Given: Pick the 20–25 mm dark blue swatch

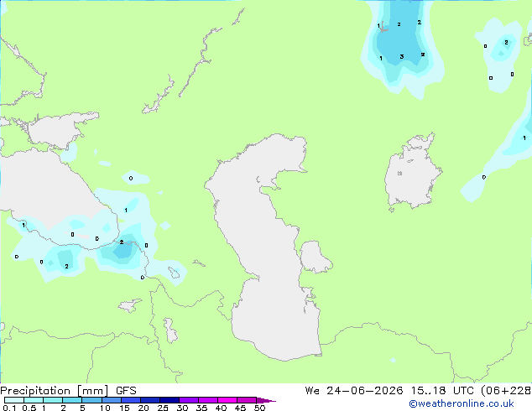Looking at the screenshot, I should pos(150,400).
